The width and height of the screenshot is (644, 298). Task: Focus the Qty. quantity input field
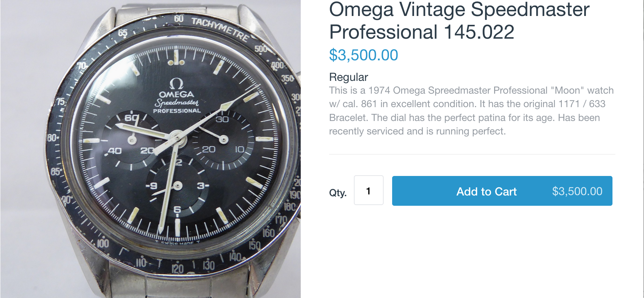click(x=368, y=191)
